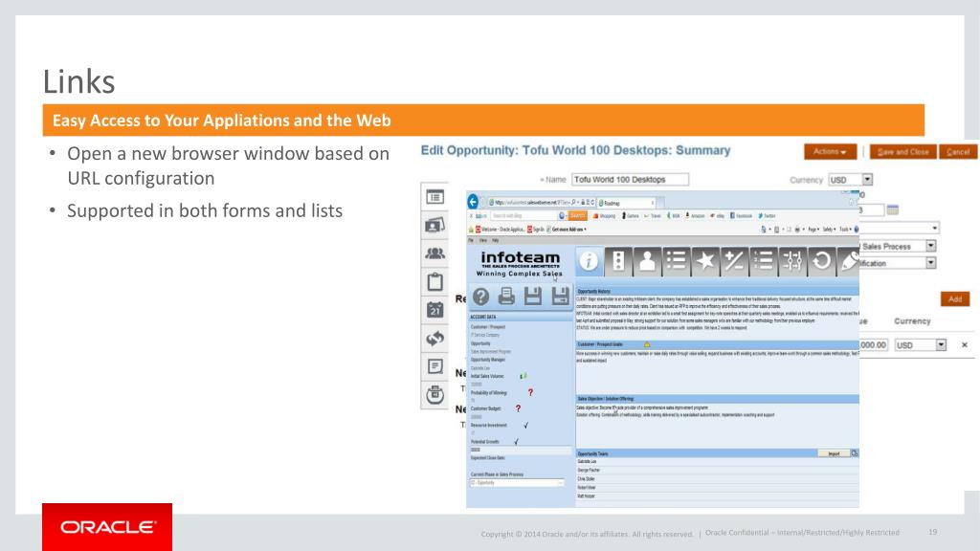Expand the Sales Process dropdown
Image resolution: width=980 pixels, height=551 pixels.
coord(931,246)
